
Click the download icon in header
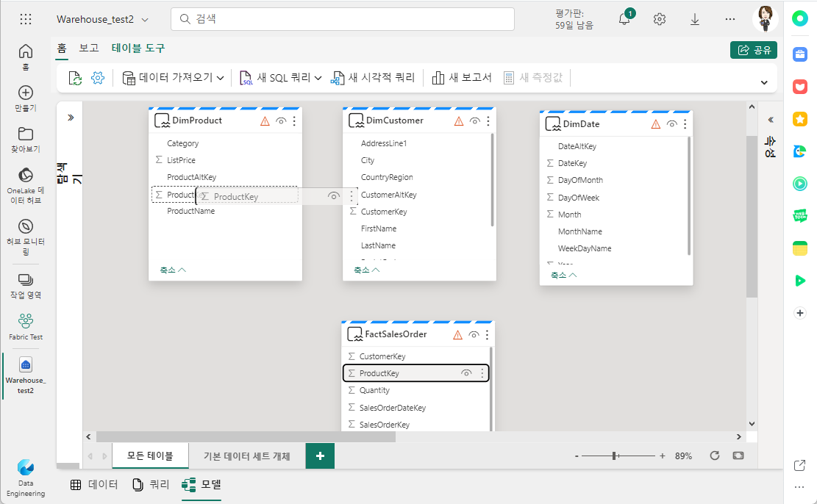(694, 19)
